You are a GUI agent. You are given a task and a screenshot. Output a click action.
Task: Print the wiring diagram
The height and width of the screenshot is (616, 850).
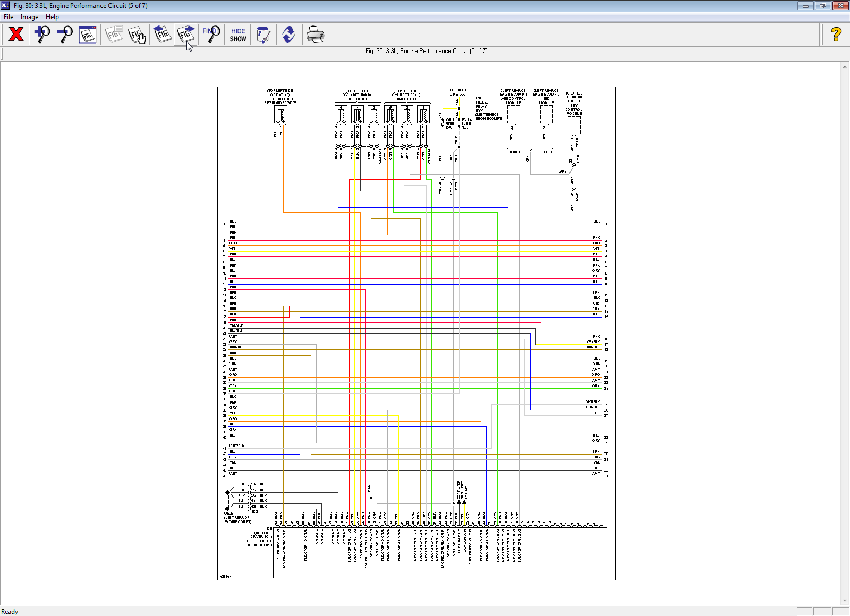[315, 35]
